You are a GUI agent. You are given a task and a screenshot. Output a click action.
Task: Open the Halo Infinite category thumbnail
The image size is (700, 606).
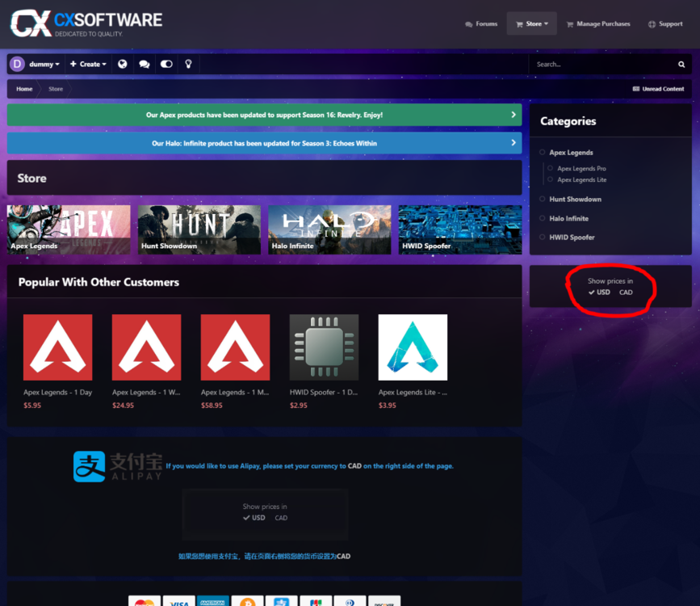point(329,229)
